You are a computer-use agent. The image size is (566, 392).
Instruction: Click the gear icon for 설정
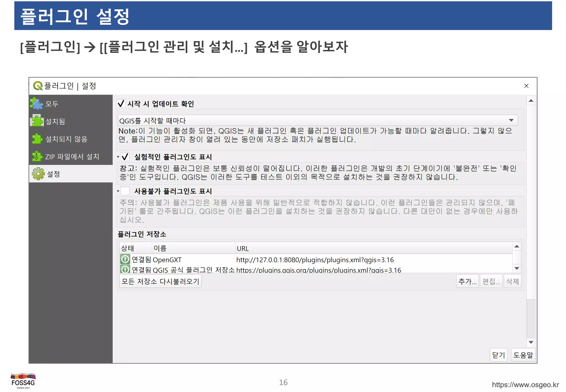pos(38,174)
